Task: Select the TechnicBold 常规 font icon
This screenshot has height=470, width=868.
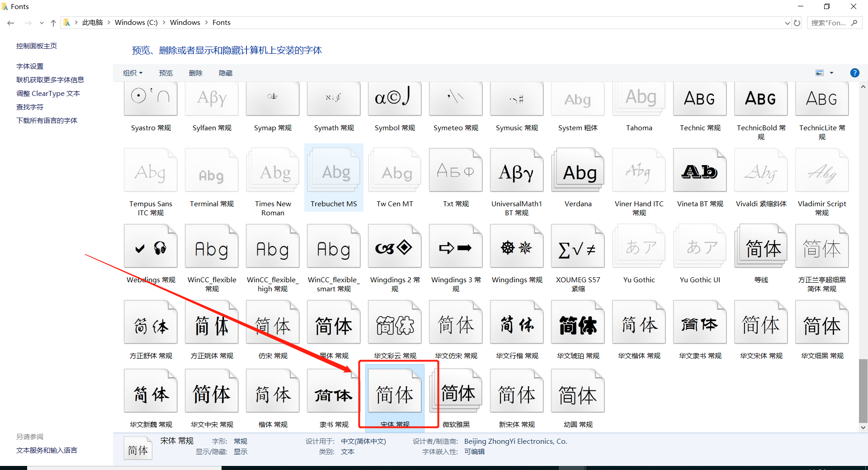Action: (761, 99)
